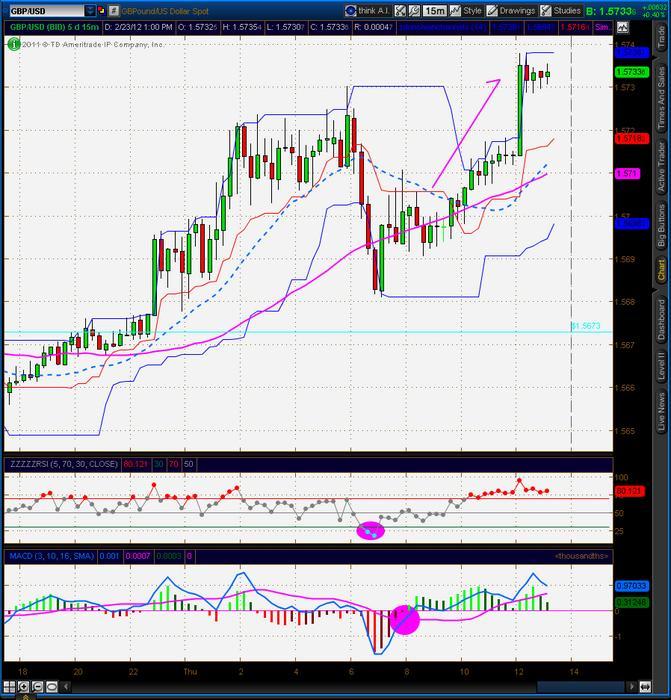The image size is (671, 700).
Task: Click the zoom out magnifier icon
Action: point(38,687)
